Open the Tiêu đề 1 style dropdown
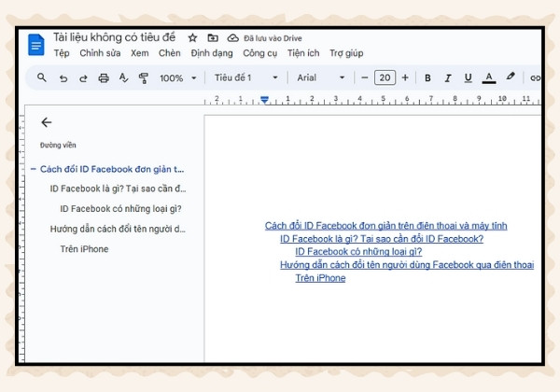 [x=246, y=77]
